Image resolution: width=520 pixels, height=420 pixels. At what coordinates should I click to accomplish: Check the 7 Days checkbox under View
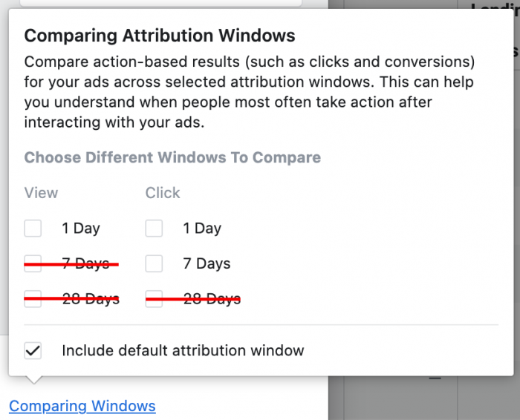33,263
